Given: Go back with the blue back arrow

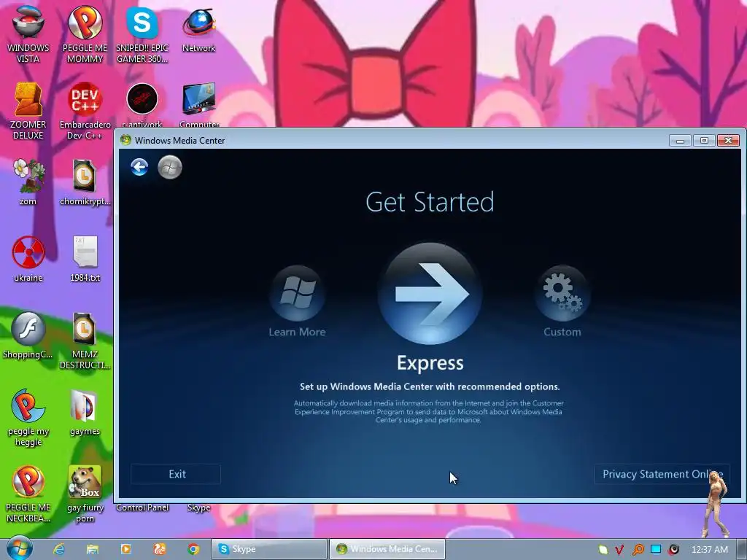Looking at the screenshot, I should click(x=139, y=167).
